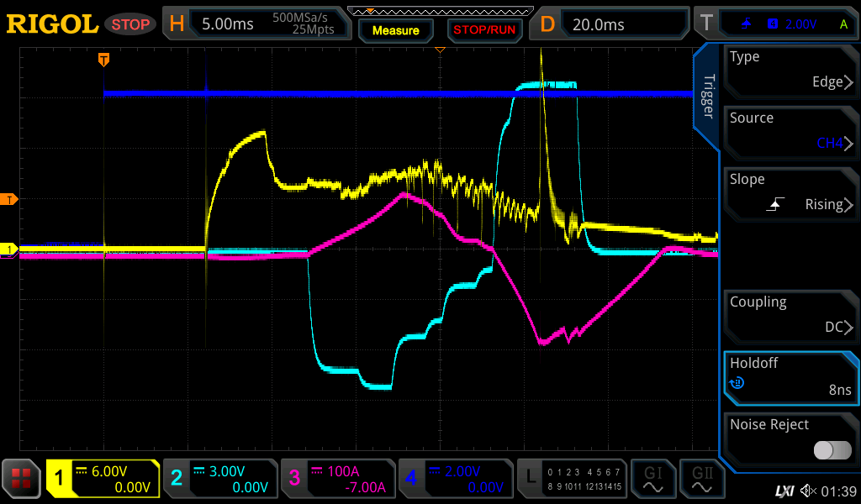
Task: Click the speaker sound icon
Action: point(808,491)
